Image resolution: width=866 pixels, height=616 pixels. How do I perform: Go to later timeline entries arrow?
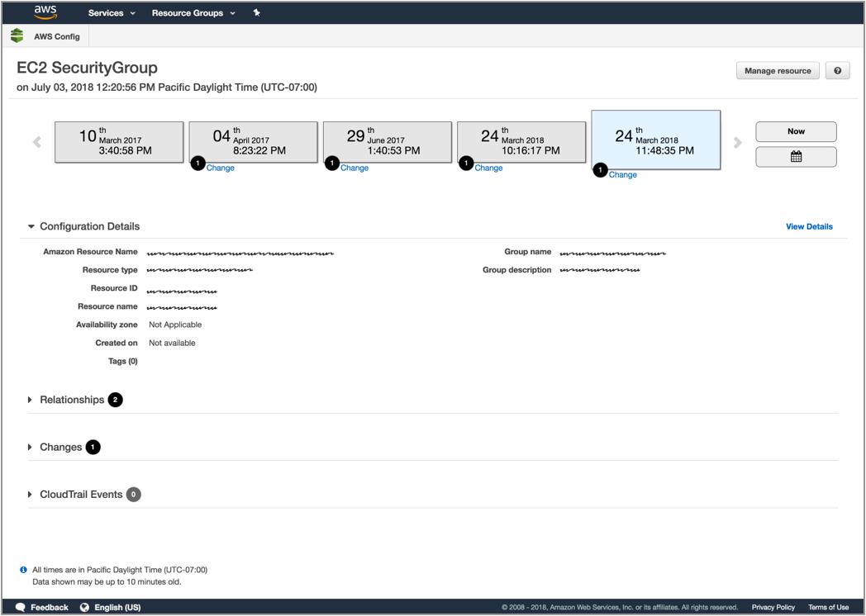coord(737,142)
